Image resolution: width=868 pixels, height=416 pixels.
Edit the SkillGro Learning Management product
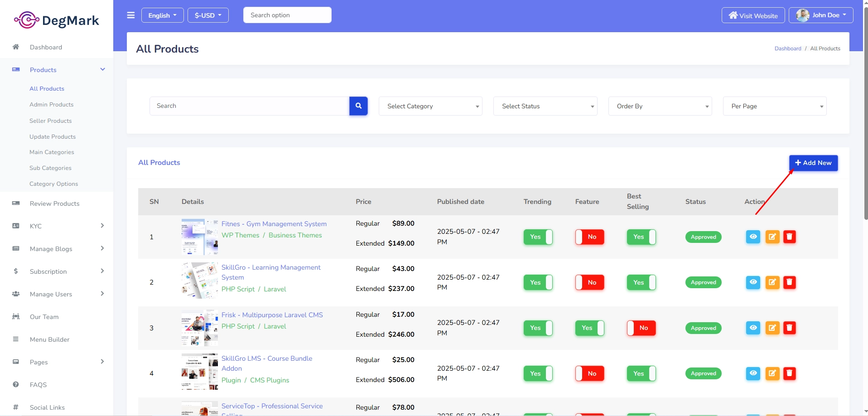(772, 282)
